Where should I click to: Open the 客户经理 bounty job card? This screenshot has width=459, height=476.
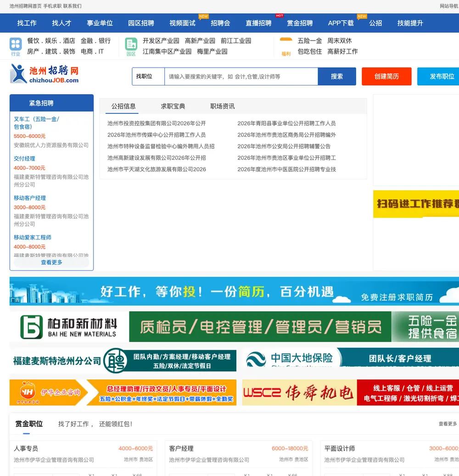(238, 459)
